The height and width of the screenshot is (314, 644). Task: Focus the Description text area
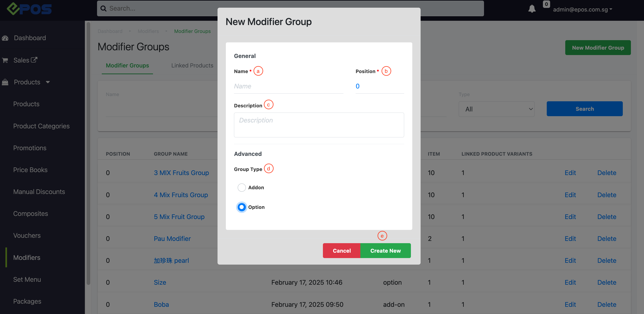(319, 125)
